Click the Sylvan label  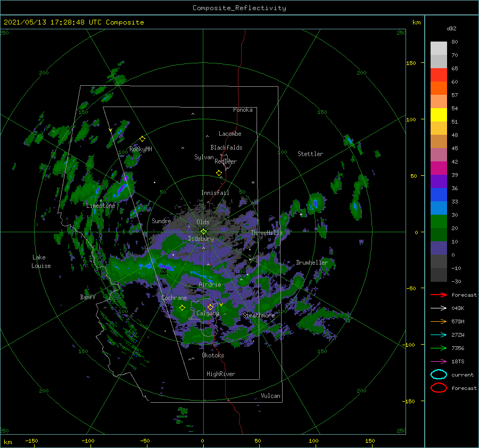(204, 157)
